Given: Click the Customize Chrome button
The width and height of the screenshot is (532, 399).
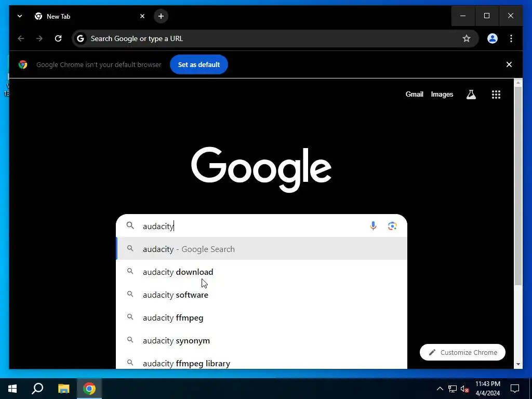Looking at the screenshot, I should pos(462,353).
